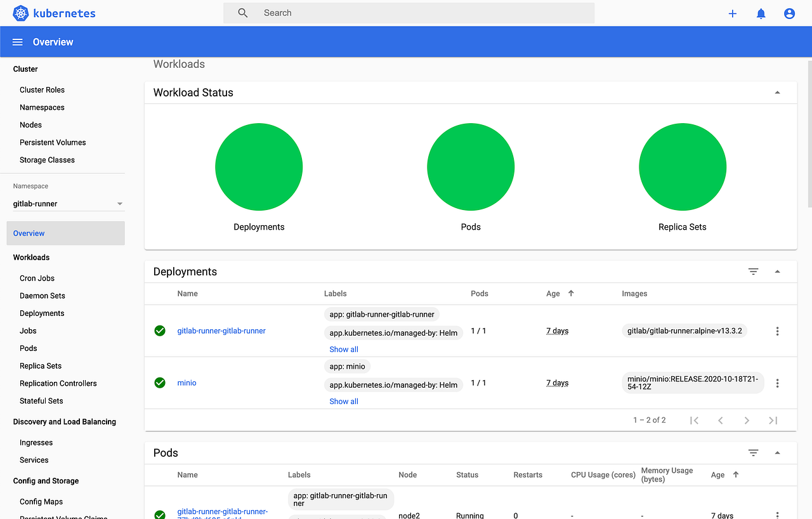The height and width of the screenshot is (519, 812).
Task: Collapse the Workload Status panel
Action: (777, 92)
